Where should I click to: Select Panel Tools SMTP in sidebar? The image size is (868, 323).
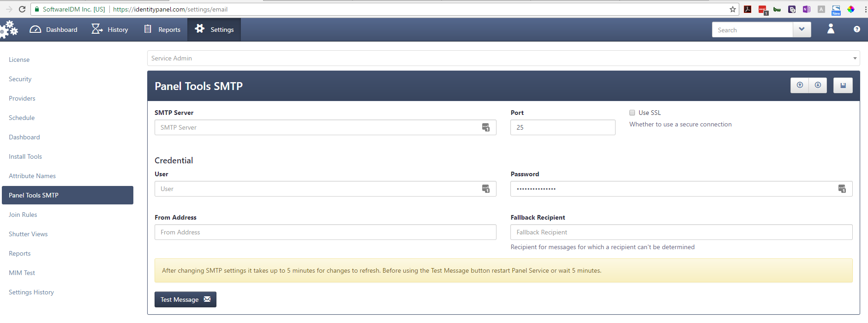pyautogui.click(x=67, y=195)
